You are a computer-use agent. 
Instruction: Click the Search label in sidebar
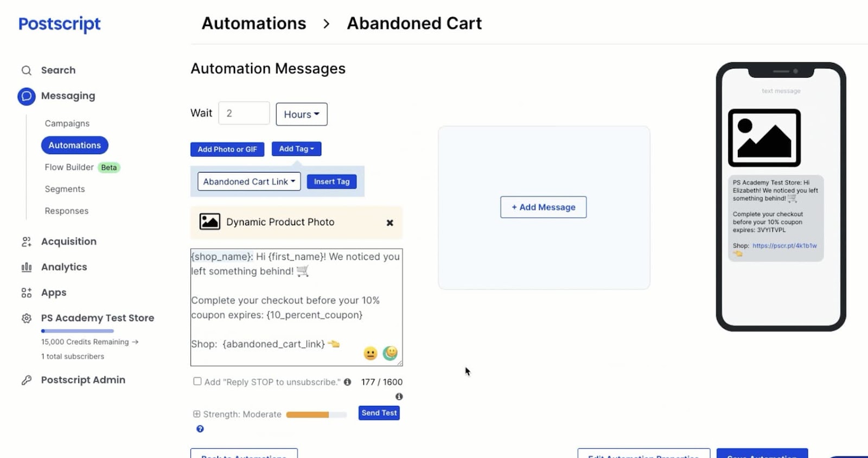pyautogui.click(x=58, y=71)
